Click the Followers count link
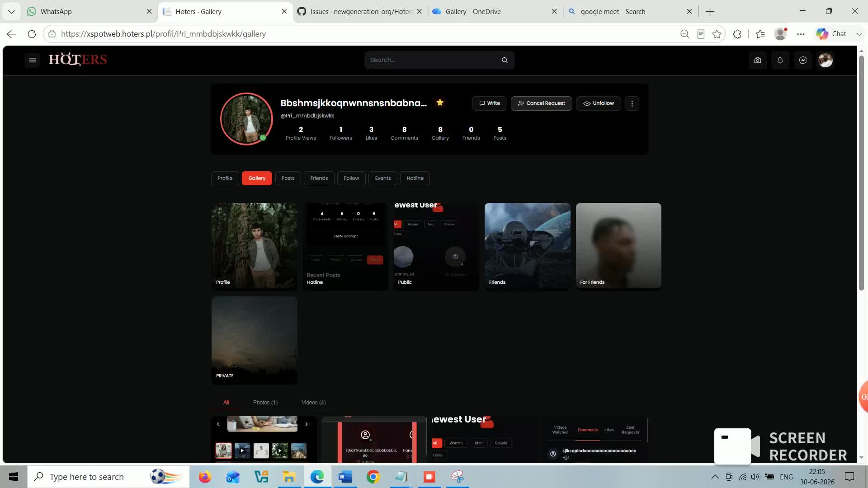The width and height of the screenshot is (868, 488). pyautogui.click(x=340, y=133)
